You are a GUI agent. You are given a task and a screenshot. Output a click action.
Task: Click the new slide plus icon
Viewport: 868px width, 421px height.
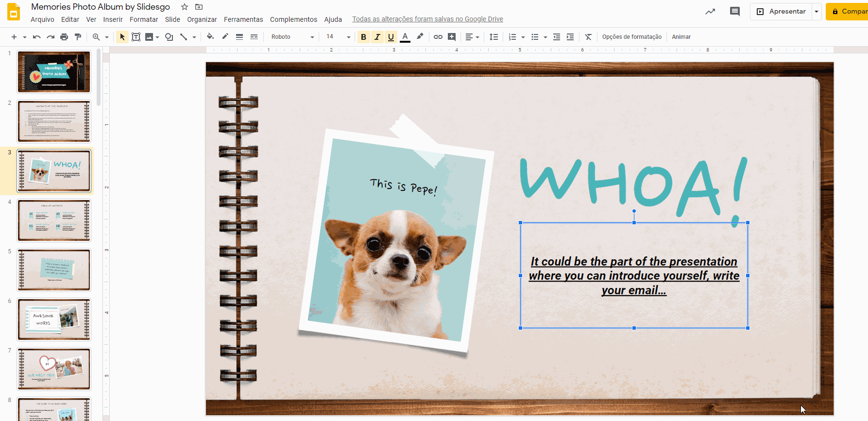(x=14, y=37)
